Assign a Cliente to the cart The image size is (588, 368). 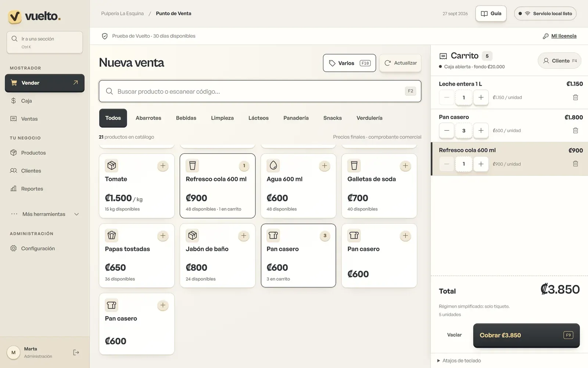click(560, 61)
